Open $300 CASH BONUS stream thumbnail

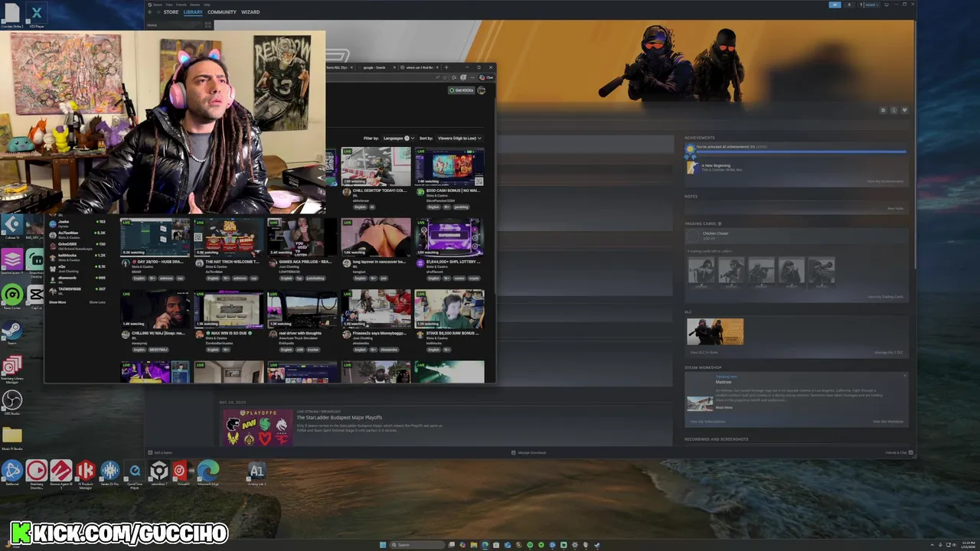tap(449, 167)
